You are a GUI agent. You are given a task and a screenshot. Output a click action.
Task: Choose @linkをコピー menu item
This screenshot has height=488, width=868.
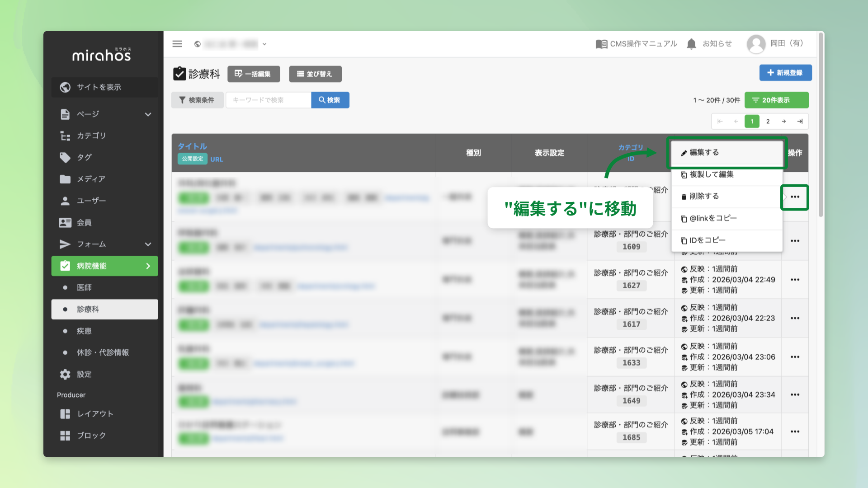[x=727, y=219]
